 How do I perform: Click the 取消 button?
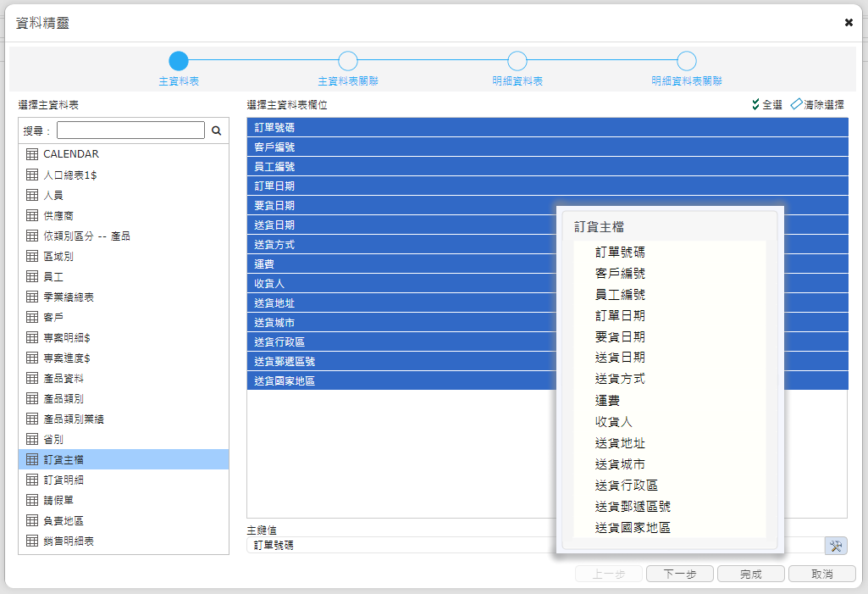tap(822, 574)
